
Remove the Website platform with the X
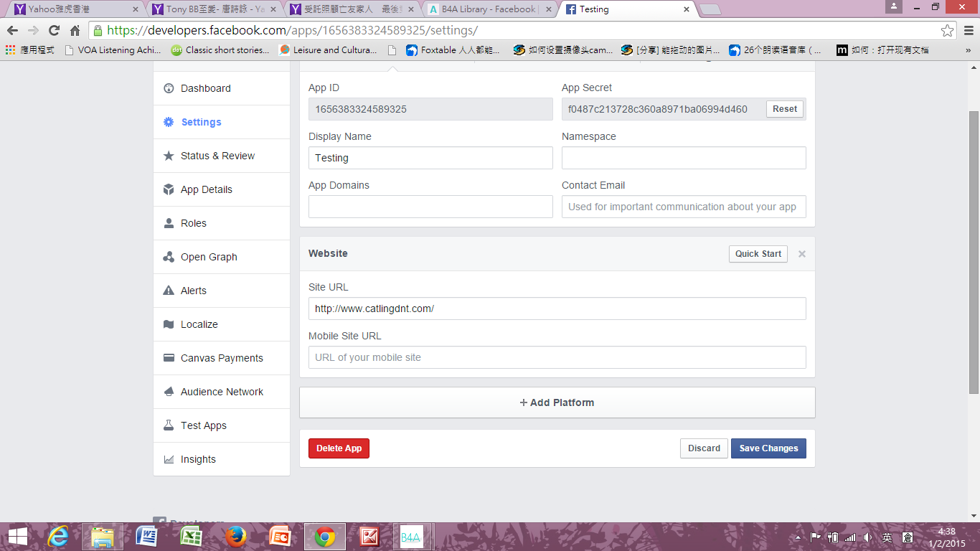click(x=802, y=254)
